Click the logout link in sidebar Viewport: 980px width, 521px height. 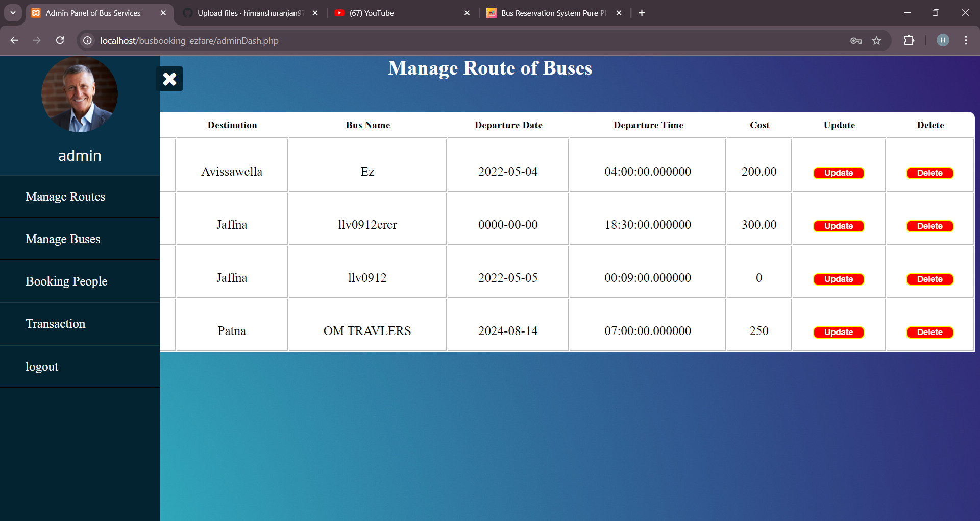pyautogui.click(x=42, y=367)
